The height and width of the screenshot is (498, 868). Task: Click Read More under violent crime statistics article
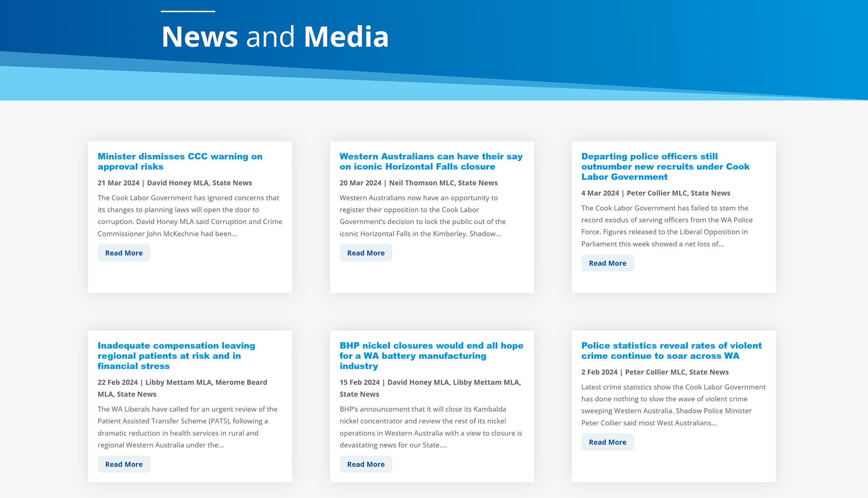point(607,442)
